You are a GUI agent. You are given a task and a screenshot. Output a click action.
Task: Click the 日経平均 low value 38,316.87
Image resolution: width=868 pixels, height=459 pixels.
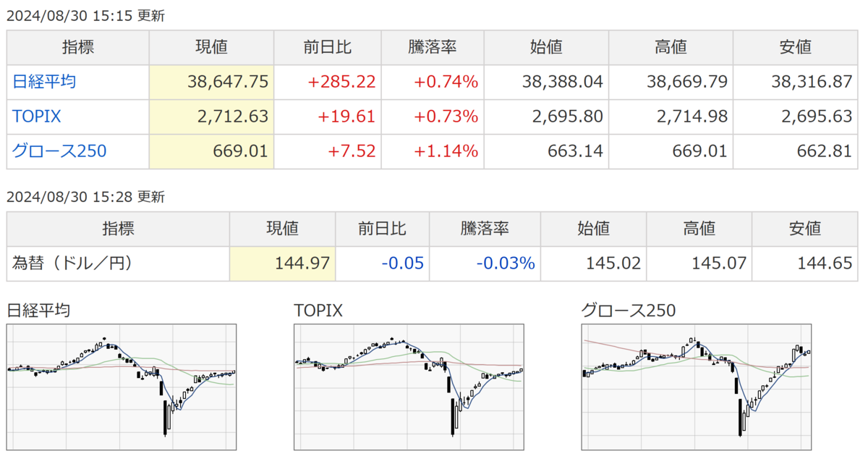coord(812,82)
